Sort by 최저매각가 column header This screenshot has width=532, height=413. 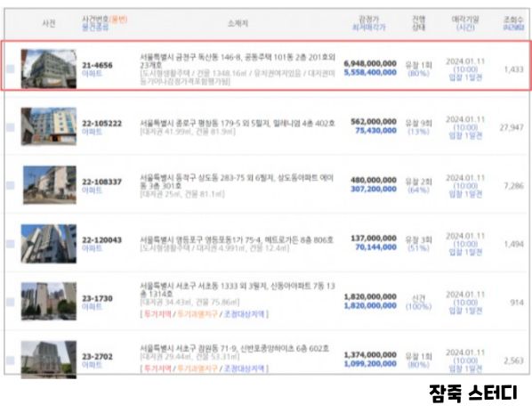point(369,28)
